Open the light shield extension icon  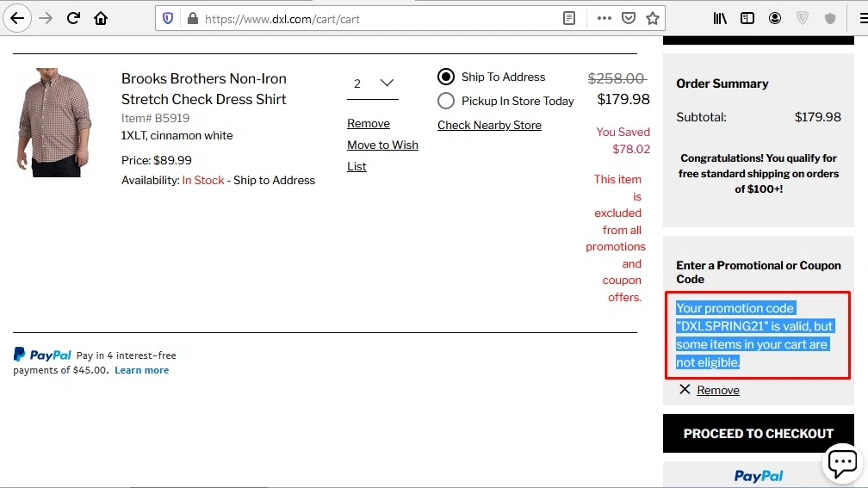pos(803,19)
